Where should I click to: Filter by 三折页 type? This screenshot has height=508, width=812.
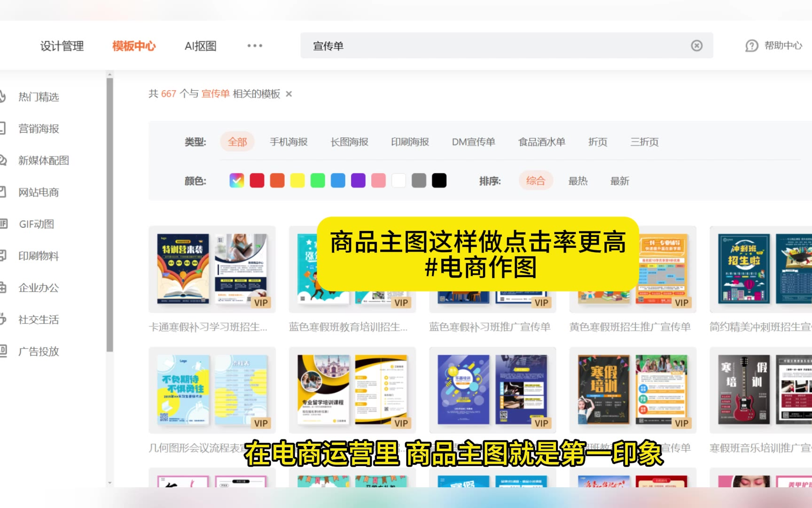[x=644, y=142]
